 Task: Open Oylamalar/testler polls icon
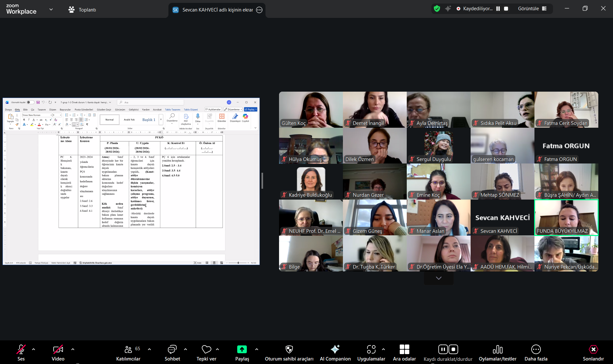click(x=497, y=349)
